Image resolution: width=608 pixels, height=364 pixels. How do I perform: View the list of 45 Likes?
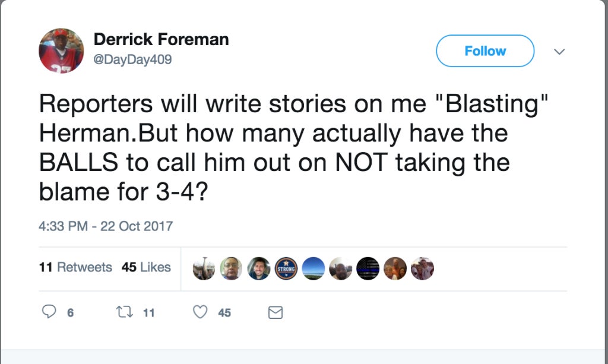coord(146,267)
